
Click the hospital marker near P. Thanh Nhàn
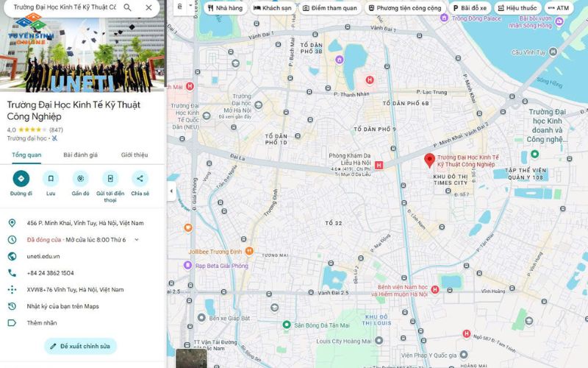[x=370, y=79]
